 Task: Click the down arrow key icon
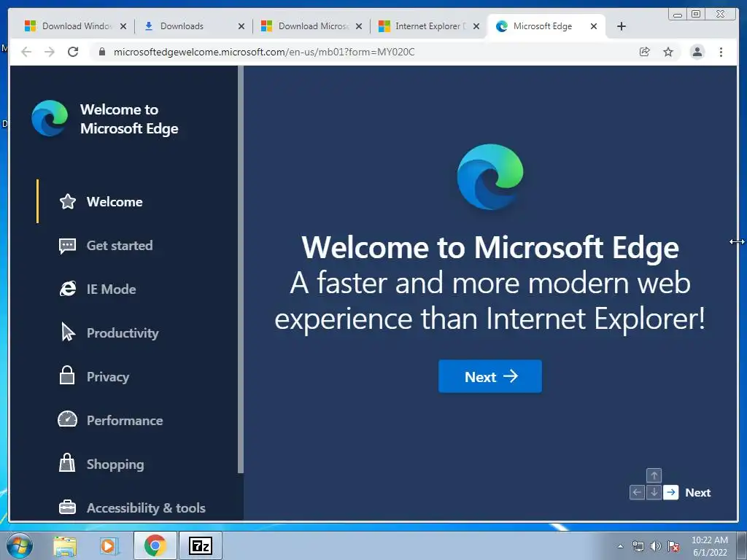654,492
